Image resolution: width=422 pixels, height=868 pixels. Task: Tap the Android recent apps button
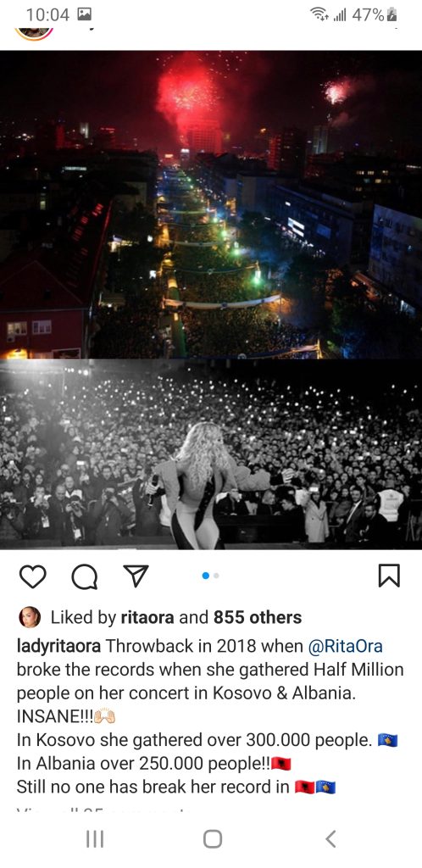pyautogui.click(x=95, y=839)
